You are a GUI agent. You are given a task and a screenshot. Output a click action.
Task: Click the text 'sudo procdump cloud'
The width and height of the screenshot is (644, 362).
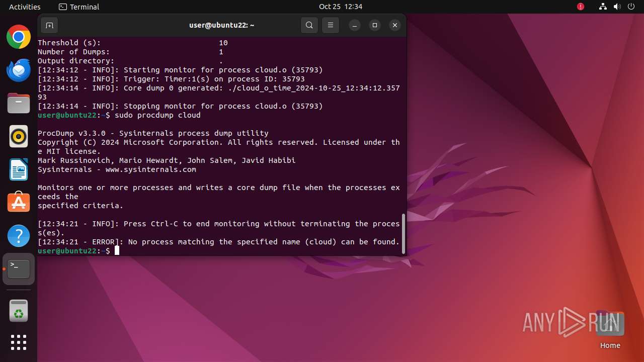pos(157,115)
